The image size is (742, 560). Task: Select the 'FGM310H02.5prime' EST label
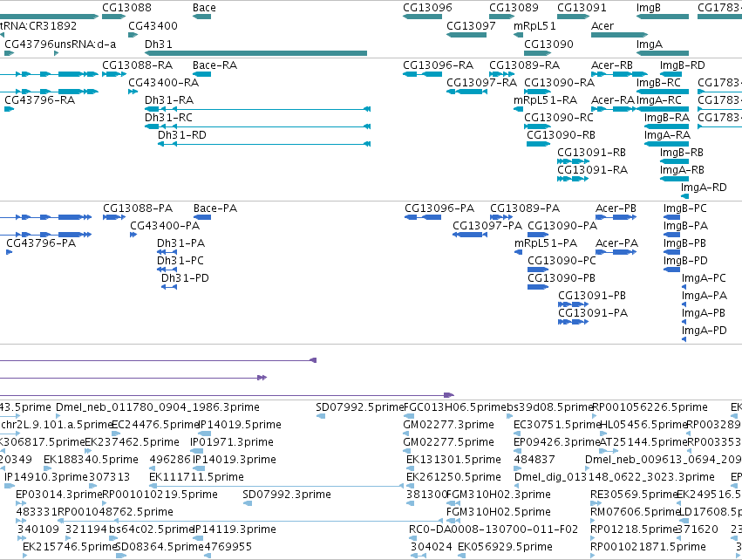click(x=499, y=512)
